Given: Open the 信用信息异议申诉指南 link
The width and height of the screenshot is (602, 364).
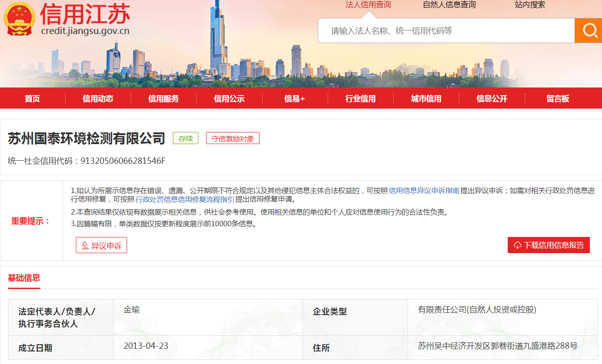Looking at the screenshot, I should point(424,190).
